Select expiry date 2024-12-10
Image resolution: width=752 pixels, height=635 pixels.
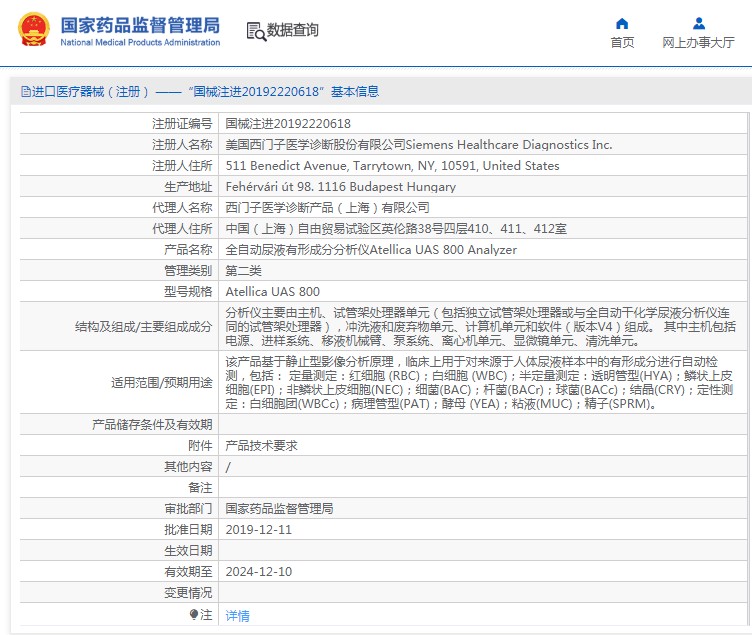click(x=258, y=572)
